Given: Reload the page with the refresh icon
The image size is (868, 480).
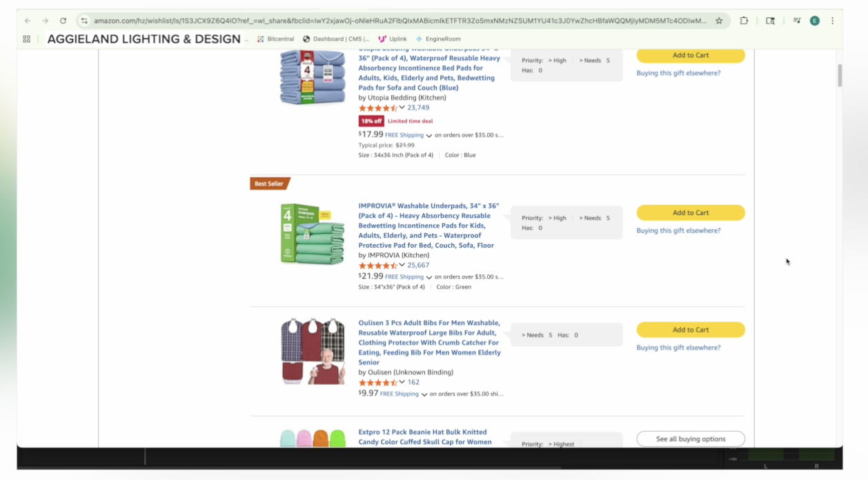Looking at the screenshot, I should click(x=63, y=21).
